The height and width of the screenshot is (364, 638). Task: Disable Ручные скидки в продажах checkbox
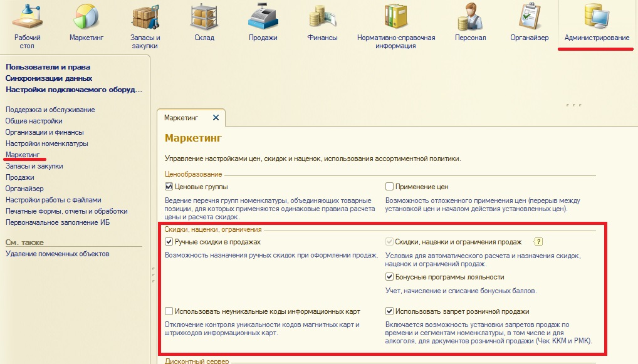pos(169,242)
